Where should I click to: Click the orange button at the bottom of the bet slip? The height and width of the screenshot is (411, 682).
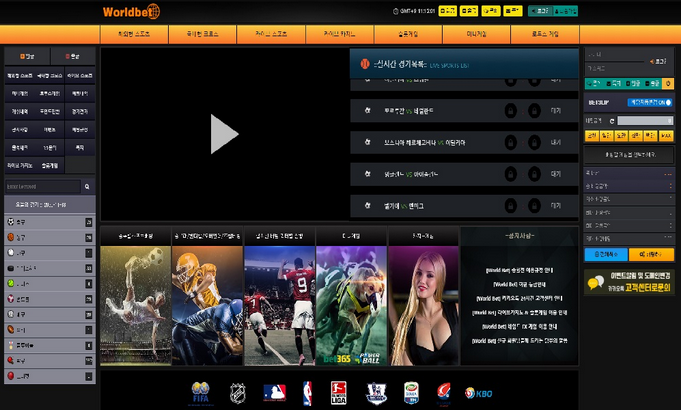click(651, 254)
